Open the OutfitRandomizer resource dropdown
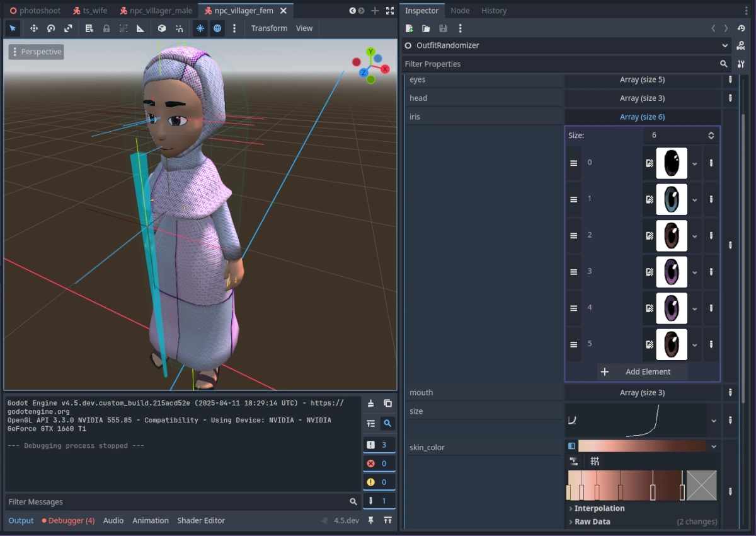Viewport: 756px width, 536px height. tap(726, 45)
